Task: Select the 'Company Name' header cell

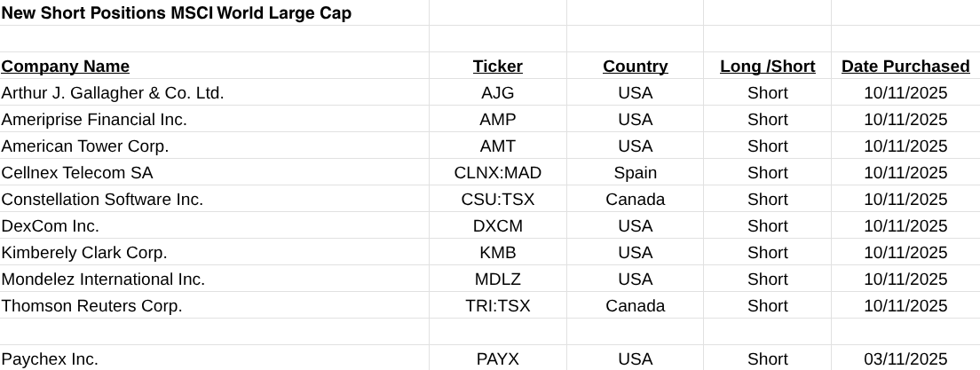Action: 66,67
